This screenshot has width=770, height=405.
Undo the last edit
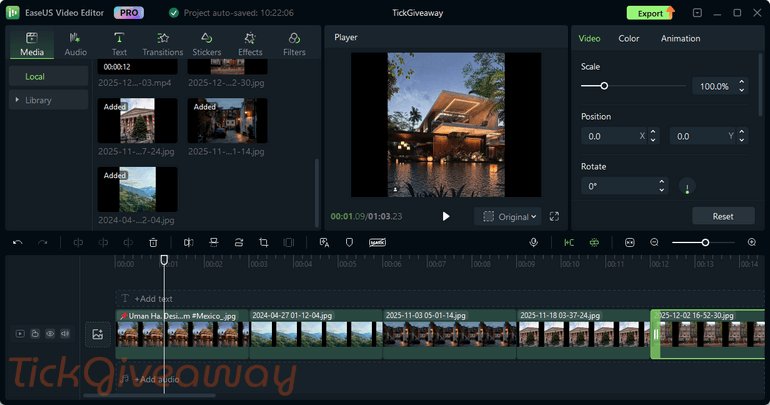click(x=18, y=243)
